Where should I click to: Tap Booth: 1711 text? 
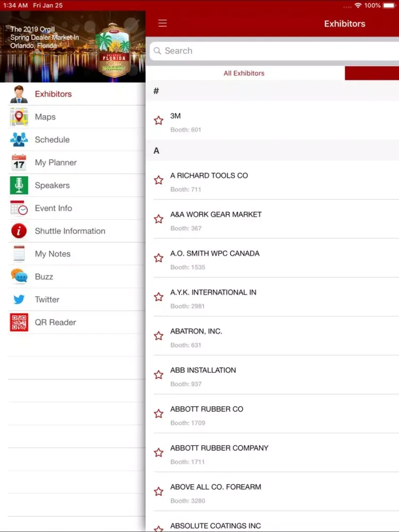tap(187, 462)
